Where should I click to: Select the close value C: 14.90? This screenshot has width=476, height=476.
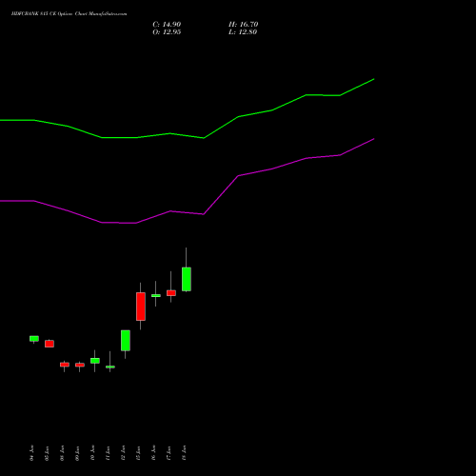(x=167, y=25)
